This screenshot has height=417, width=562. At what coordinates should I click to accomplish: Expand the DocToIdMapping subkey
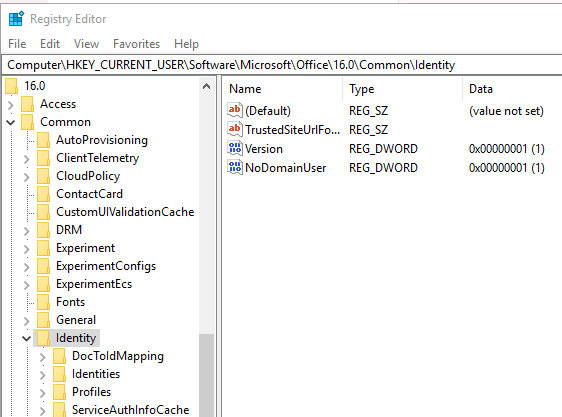tap(43, 356)
